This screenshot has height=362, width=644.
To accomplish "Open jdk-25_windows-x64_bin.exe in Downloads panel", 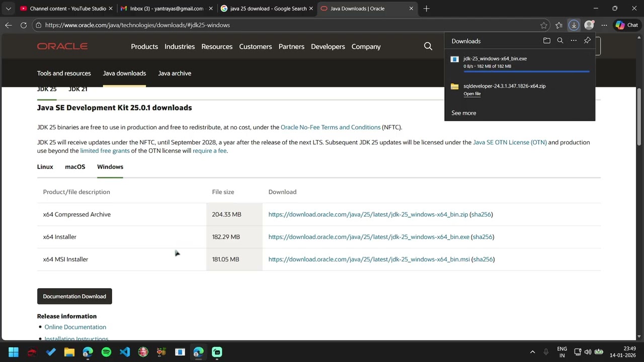I will [495, 59].
